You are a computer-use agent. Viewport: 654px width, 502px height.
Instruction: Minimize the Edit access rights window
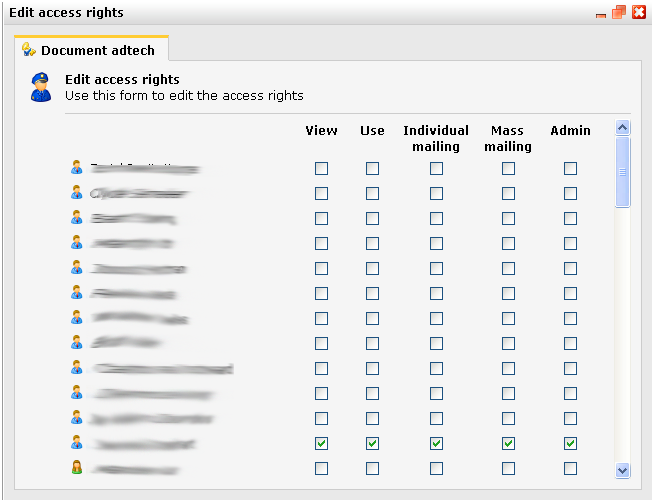(602, 14)
